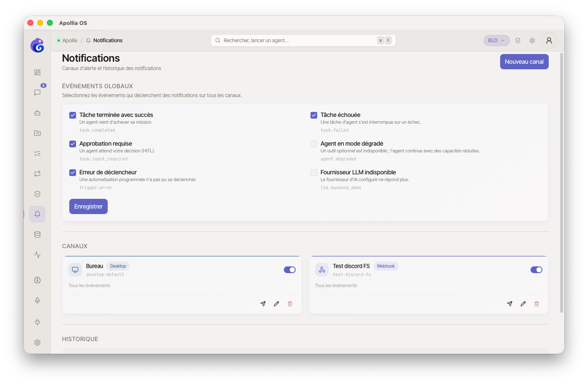
Task: Select the notifications bell icon in sidebar
Action: click(37, 214)
